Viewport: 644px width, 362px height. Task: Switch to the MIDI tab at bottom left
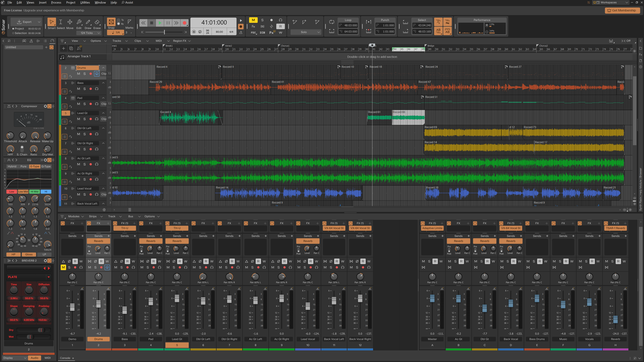coord(47,358)
